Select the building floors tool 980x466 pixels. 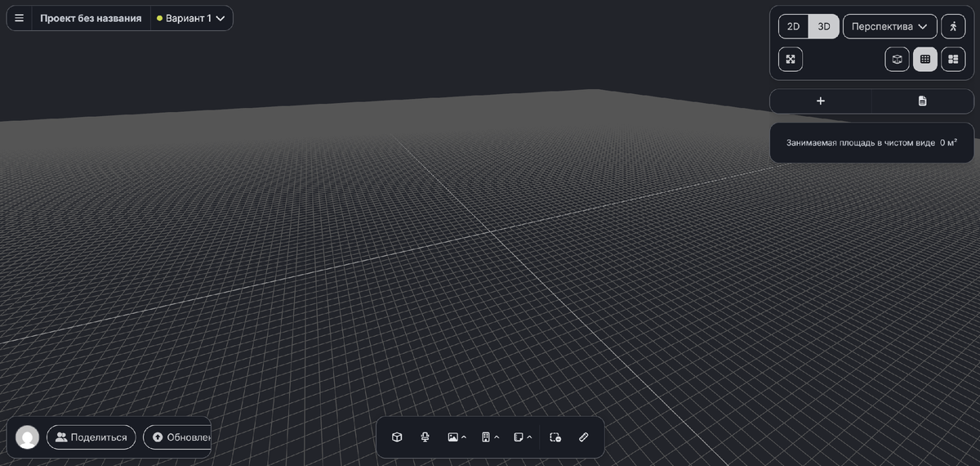[485, 437]
